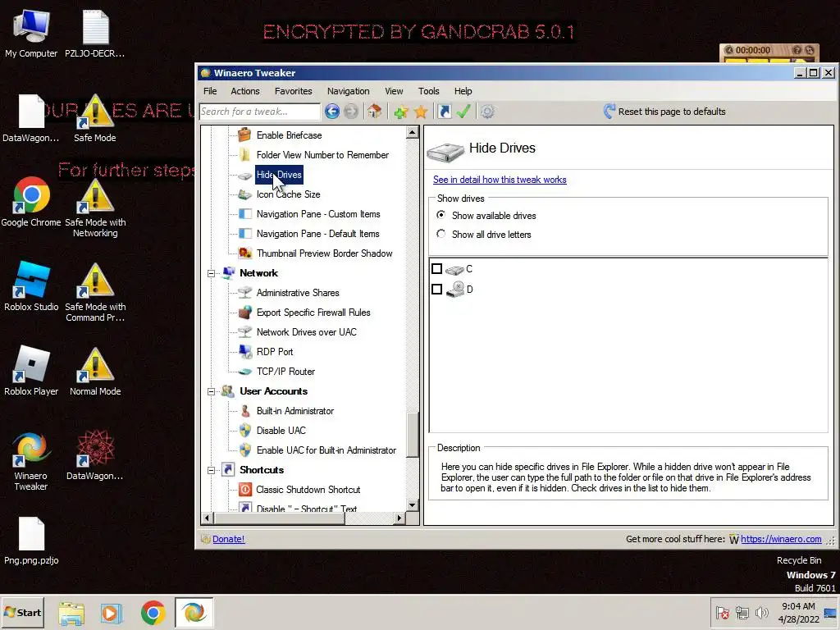840x630 pixels.
Task: Select TCP/IP Router tweak
Action: [285, 372]
